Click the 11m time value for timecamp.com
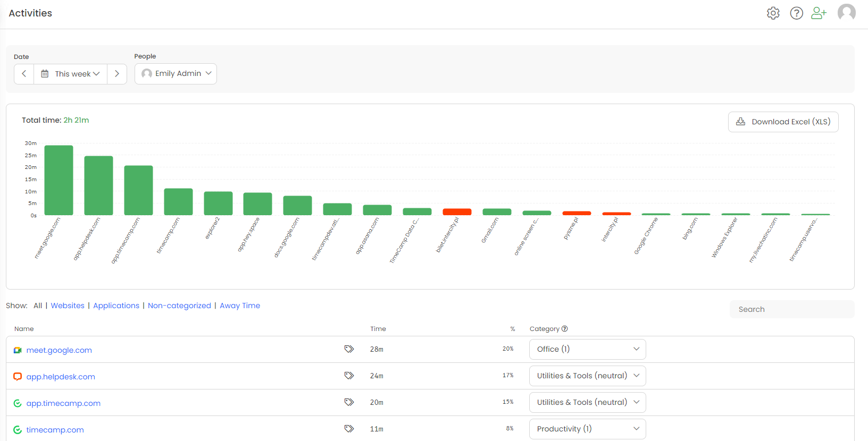868x441 pixels. (377, 429)
